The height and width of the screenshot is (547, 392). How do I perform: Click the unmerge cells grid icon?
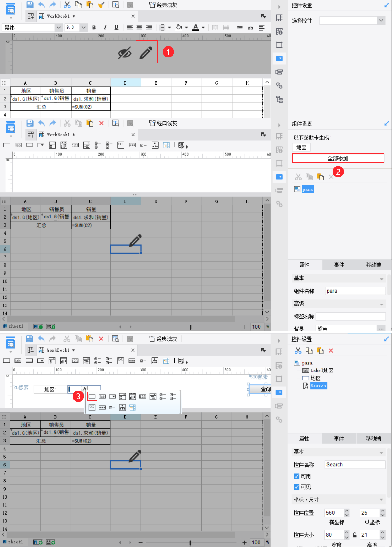(226, 28)
